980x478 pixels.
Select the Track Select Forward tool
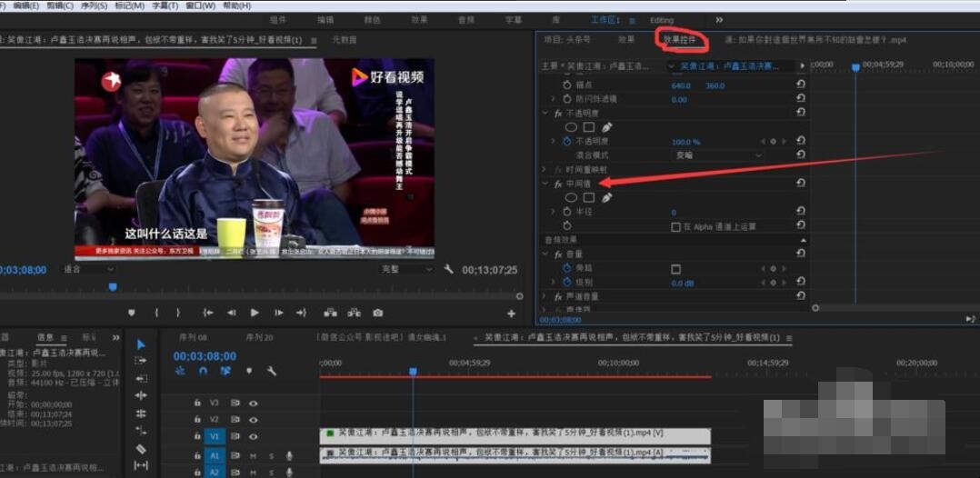(x=141, y=361)
